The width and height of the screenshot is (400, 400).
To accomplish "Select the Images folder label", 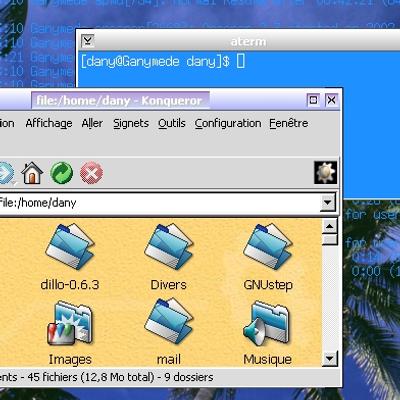I will coord(70,359).
